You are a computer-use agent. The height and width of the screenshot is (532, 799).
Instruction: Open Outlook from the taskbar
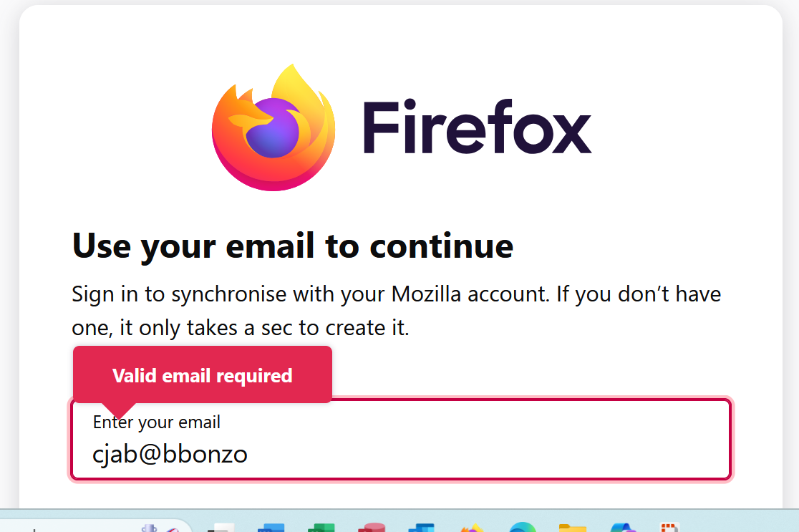coord(422,528)
